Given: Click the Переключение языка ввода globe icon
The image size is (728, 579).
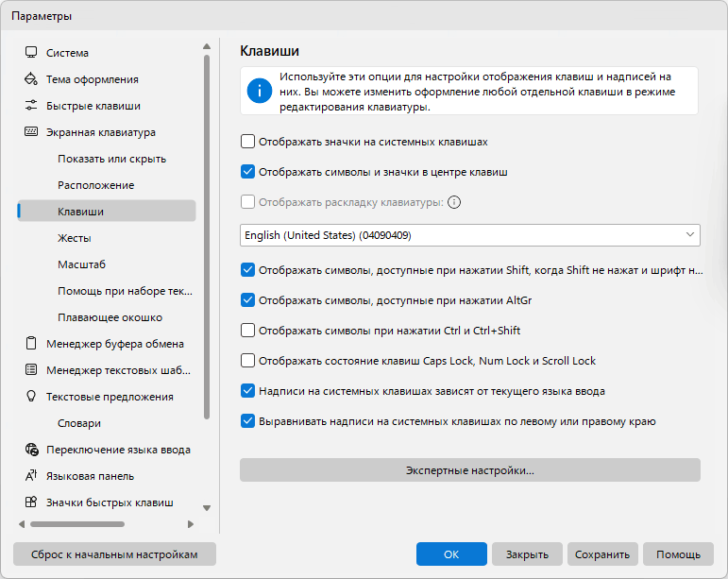Looking at the screenshot, I should tap(31, 450).
